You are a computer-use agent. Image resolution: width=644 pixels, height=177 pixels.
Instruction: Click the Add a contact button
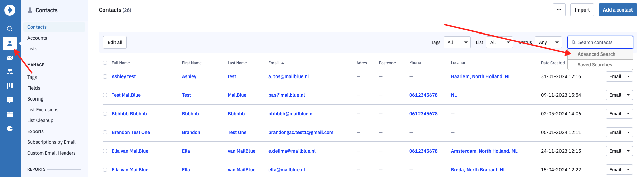coord(618,10)
